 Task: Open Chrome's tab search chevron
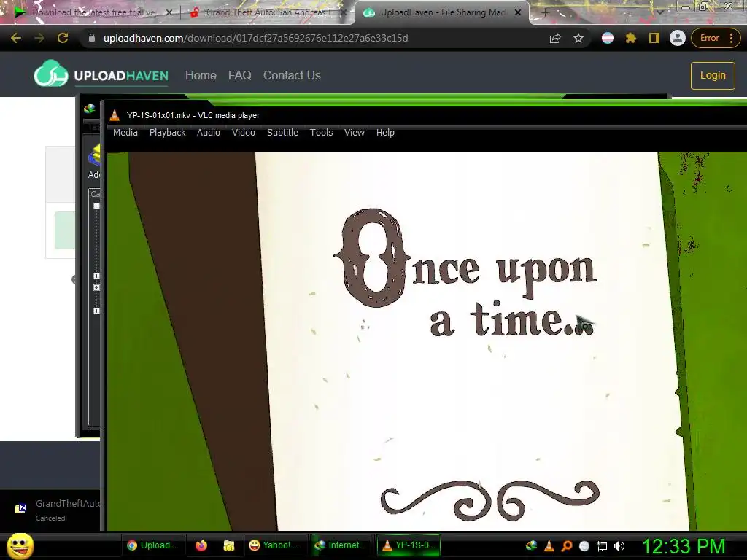click(x=660, y=12)
